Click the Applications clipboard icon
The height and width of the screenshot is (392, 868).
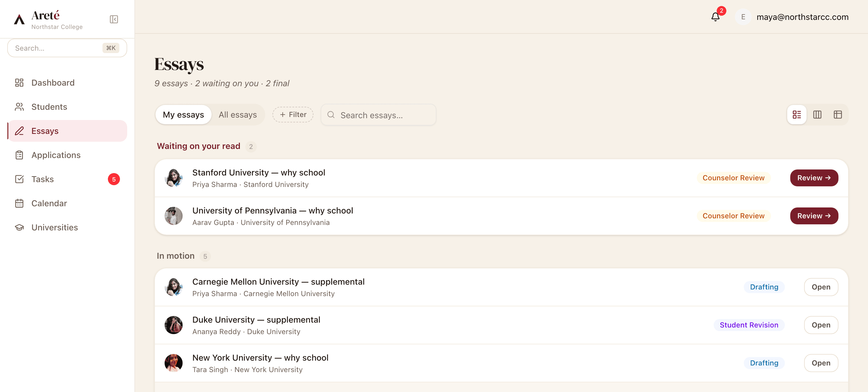[19, 155]
